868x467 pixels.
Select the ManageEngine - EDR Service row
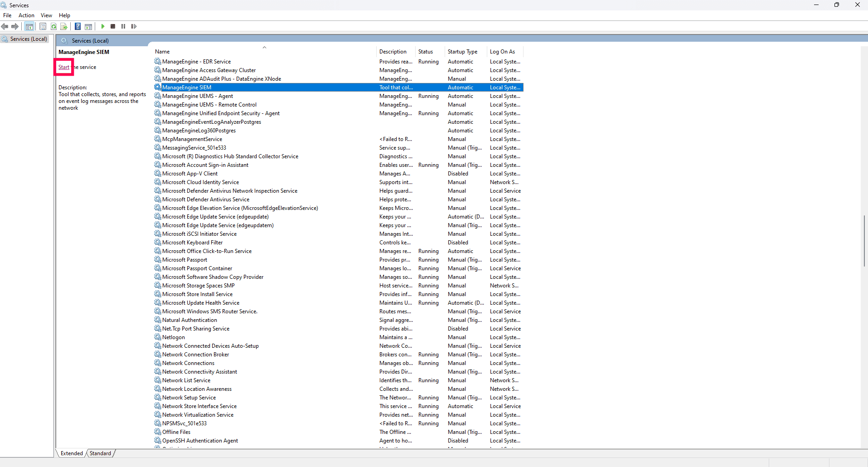[x=339, y=62]
